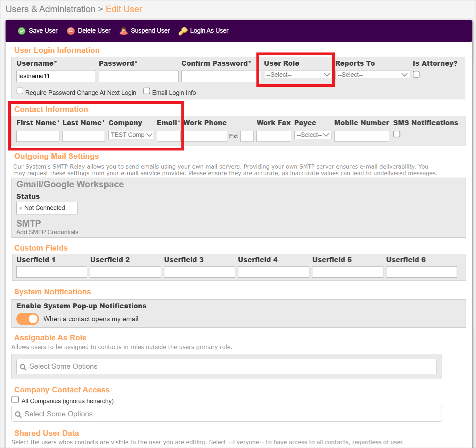This screenshot has height=448, width=476.
Task: Enable Require Password Change At Next Login
Action: (x=20, y=91)
